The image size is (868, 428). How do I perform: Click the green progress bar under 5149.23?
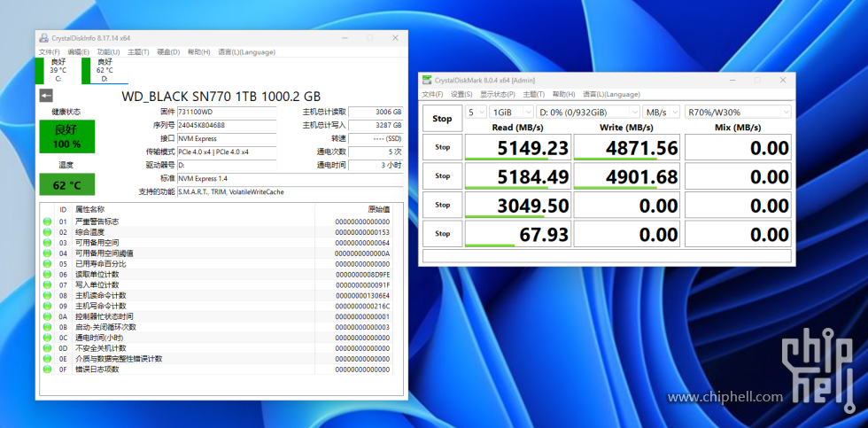[x=507, y=159]
